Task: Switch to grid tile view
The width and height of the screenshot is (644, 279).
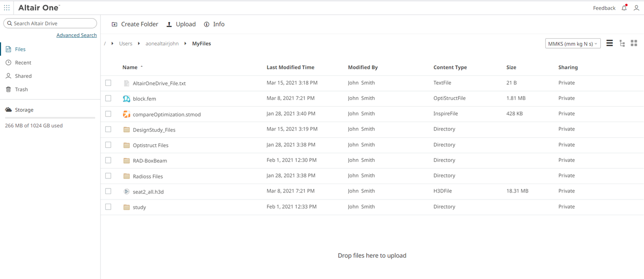Action: [634, 44]
